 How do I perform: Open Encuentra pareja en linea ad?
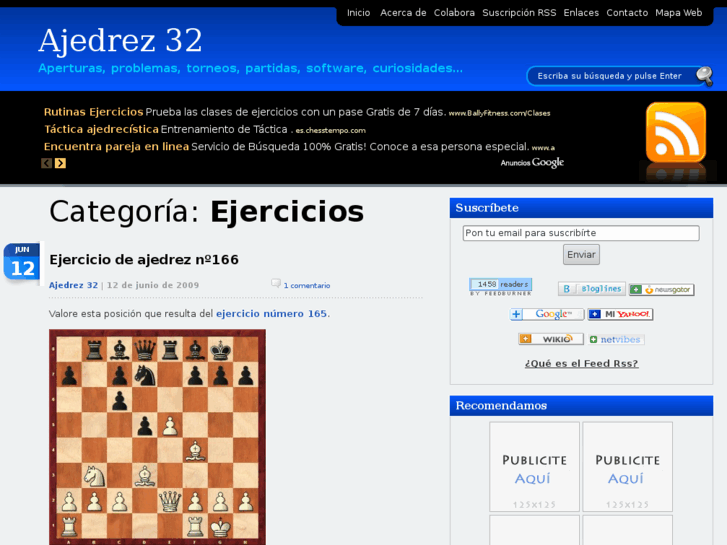[x=116, y=147]
